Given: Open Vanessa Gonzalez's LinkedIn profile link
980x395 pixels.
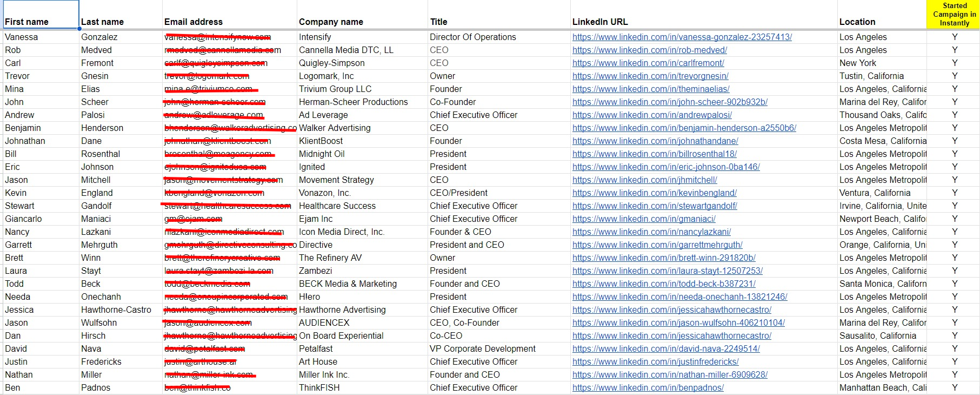Looking at the screenshot, I should (x=682, y=37).
